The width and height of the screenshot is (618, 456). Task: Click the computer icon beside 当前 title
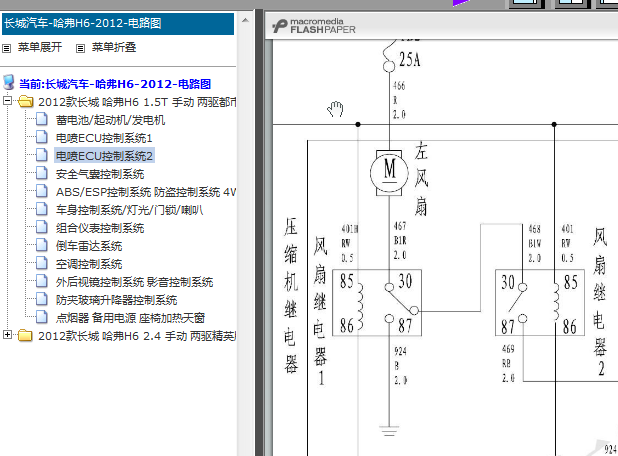point(9,83)
